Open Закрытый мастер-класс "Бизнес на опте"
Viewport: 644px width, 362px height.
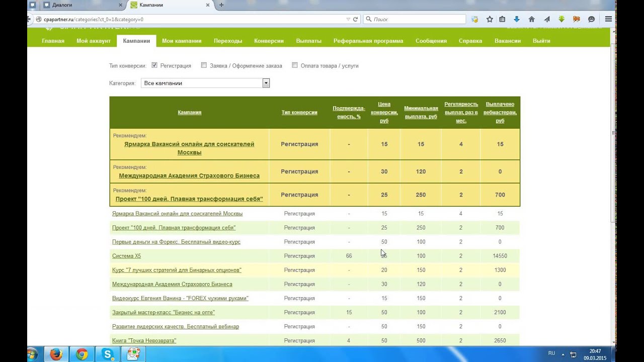click(164, 312)
